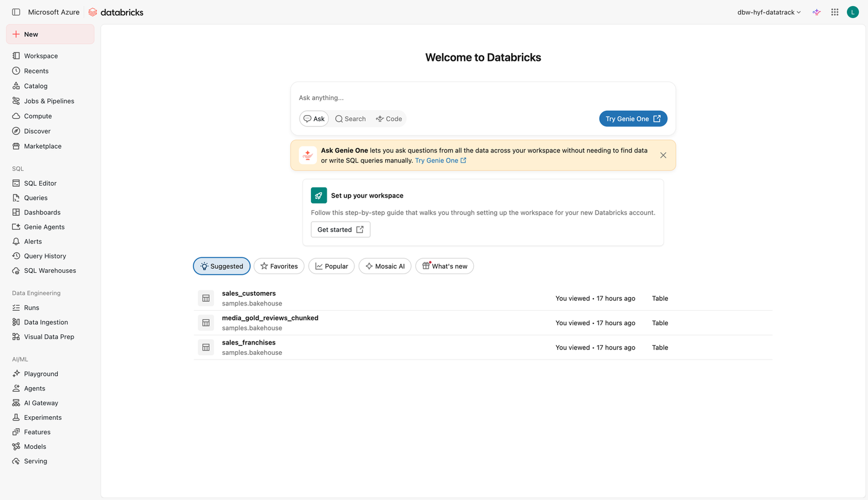Click the Query History icon
Image resolution: width=868 pixels, height=500 pixels.
[16, 256]
